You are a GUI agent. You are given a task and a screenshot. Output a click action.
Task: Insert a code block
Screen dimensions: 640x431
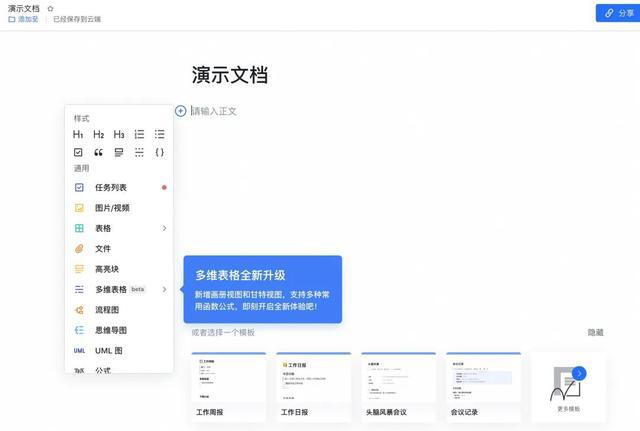pos(160,152)
